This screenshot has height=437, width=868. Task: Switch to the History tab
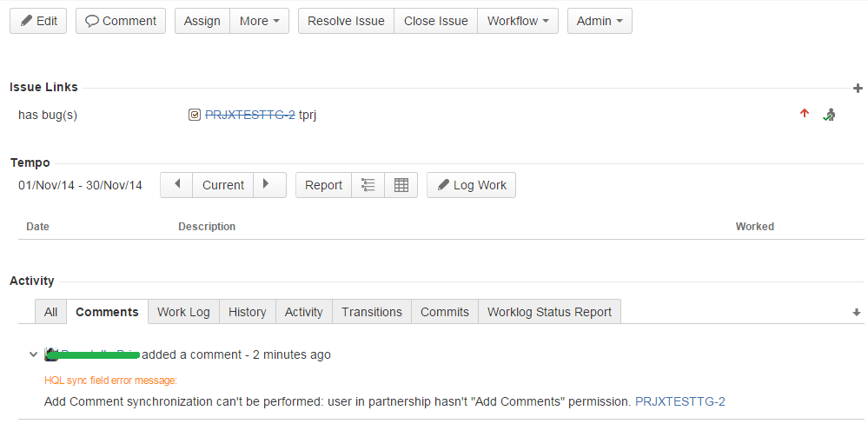pos(247,312)
